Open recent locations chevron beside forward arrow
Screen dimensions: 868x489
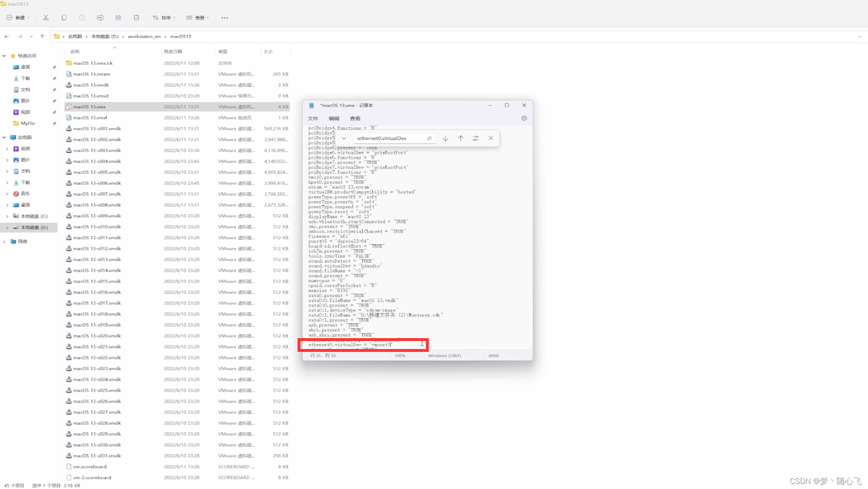pyautogui.click(x=31, y=36)
